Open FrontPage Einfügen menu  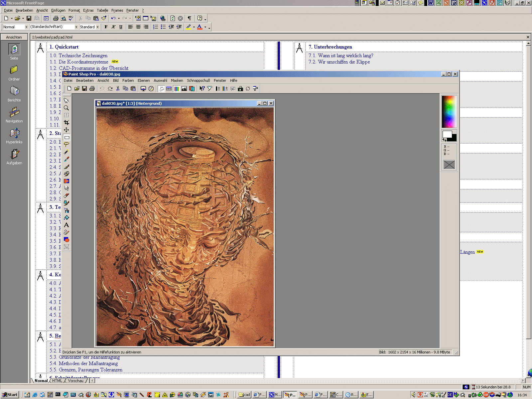(x=58, y=10)
